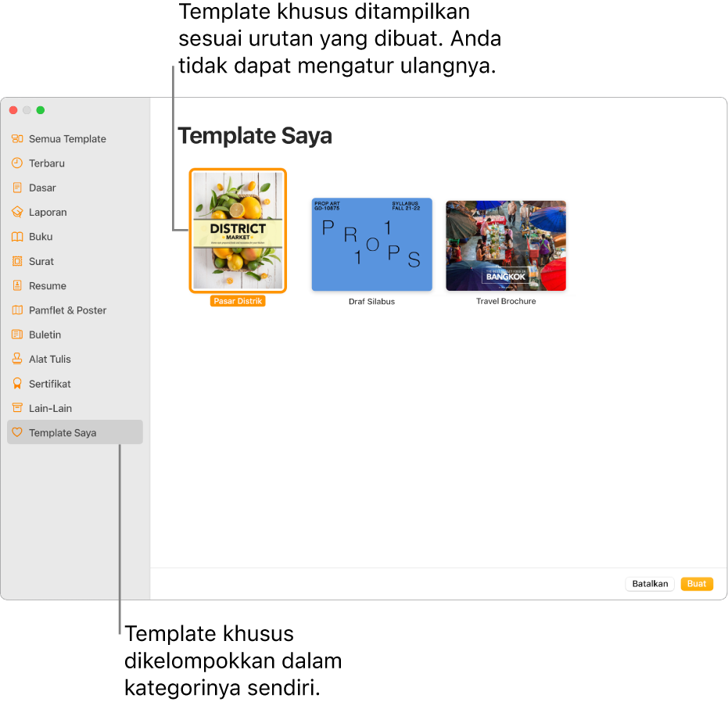728x709 pixels.
Task: Click the Pamflet & Poster icon
Action: tap(17, 310)
